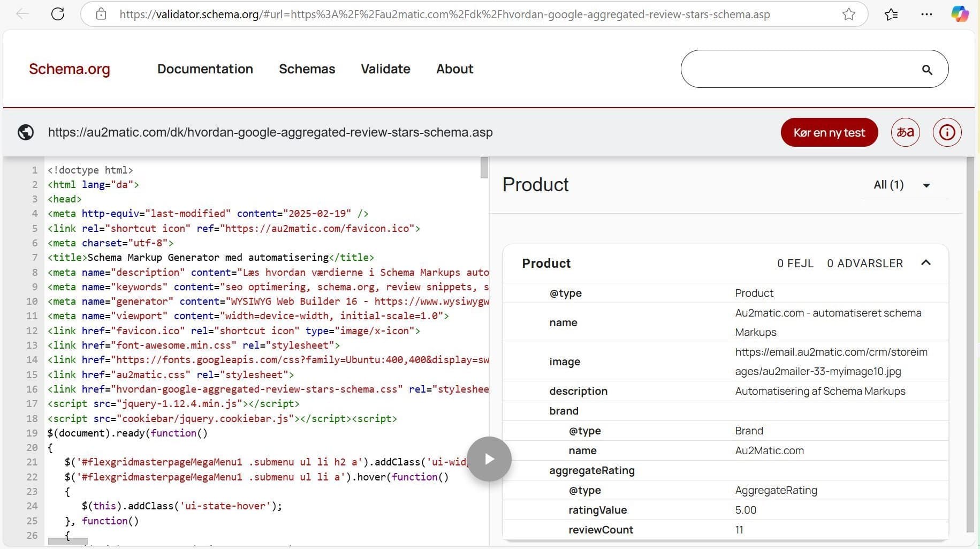The height and width of the screenshot is (549, 980).
Task: Select the image URL value
Action: [831, 362]
